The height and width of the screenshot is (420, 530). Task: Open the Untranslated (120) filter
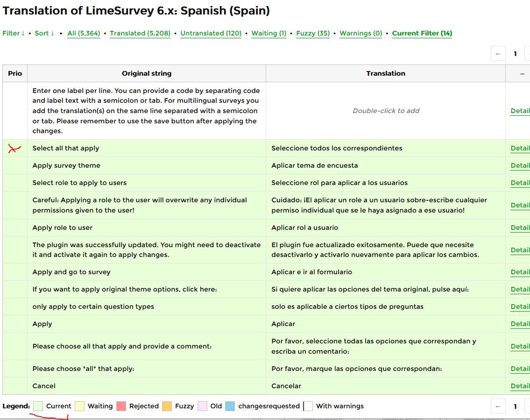[x=211, y=33]
